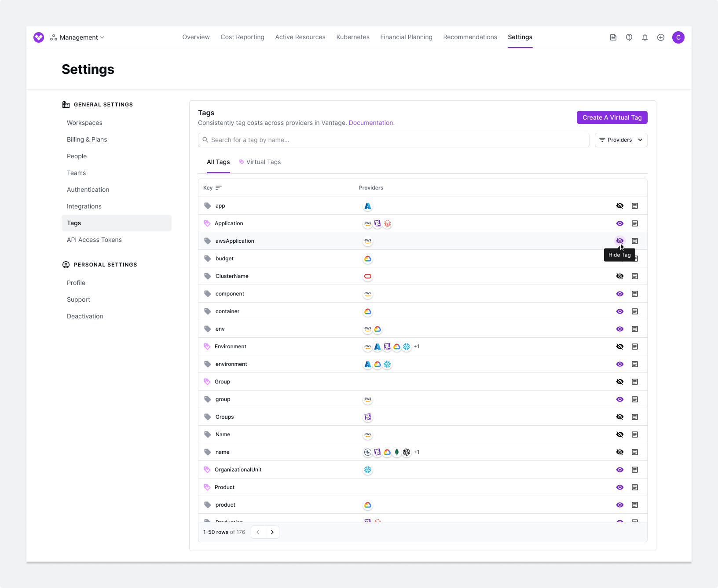Screen dimensions: 718x588
Task: Open details icon for app tag row
Action: [635, 206]
